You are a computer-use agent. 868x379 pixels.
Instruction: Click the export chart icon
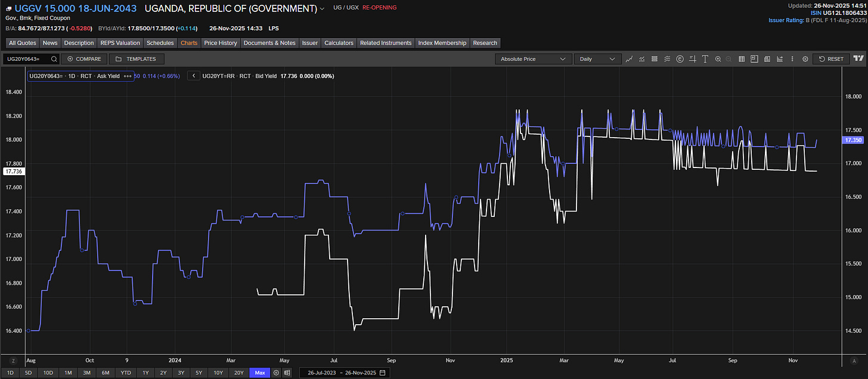(x=780, y=59)
